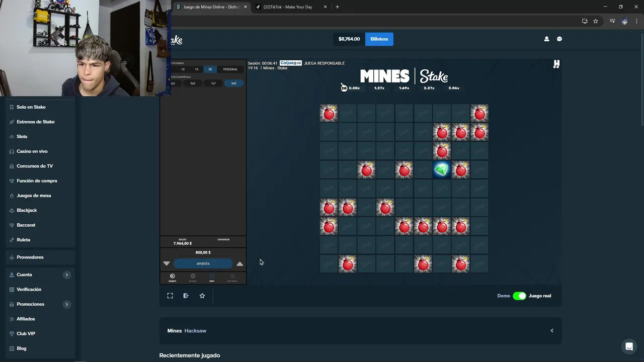This screenshot has height=362, width=644.
Task: Open the $8,764.00 balance dropdown
Action: click(349, 39)
